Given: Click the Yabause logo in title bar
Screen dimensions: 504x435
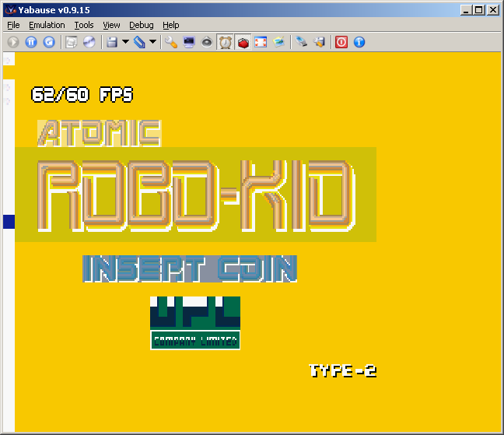Looking at the screenshot, I should click(11, 10).
